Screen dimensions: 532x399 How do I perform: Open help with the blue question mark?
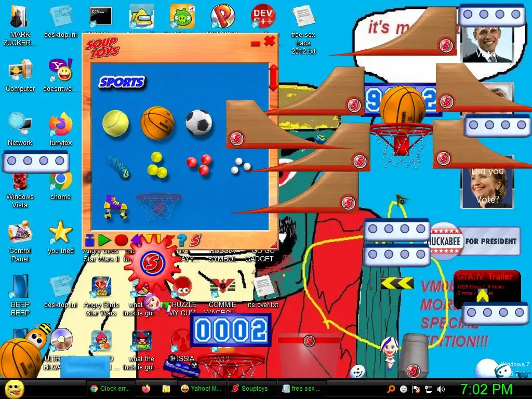tap(181, 240)
